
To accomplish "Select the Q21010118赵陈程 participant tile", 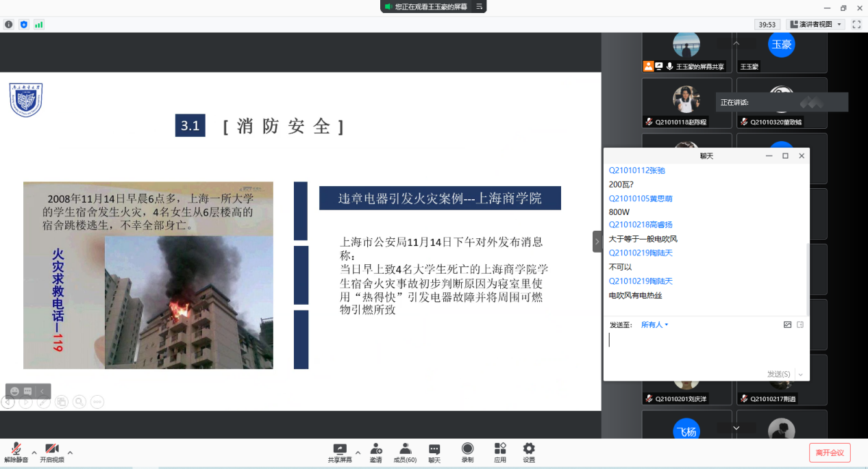I will point(686,103).
